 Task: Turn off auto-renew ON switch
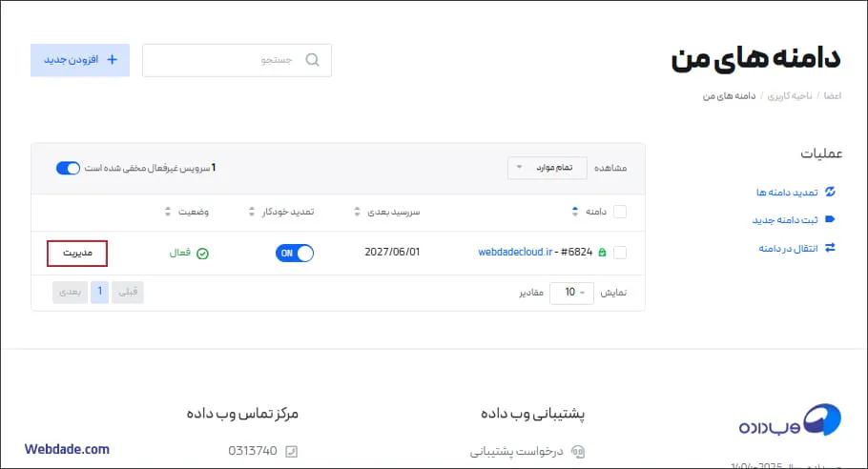pos(295,254)
